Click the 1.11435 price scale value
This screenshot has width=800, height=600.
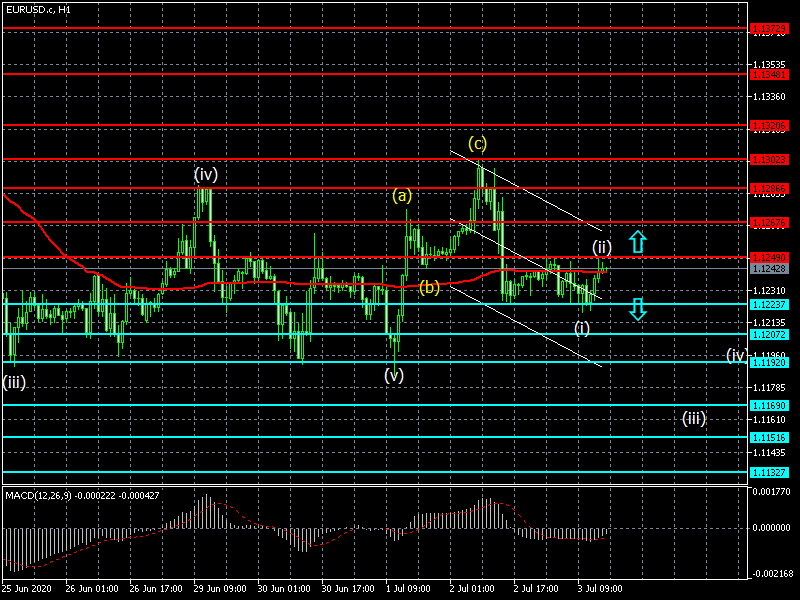[x=769, y=453]
